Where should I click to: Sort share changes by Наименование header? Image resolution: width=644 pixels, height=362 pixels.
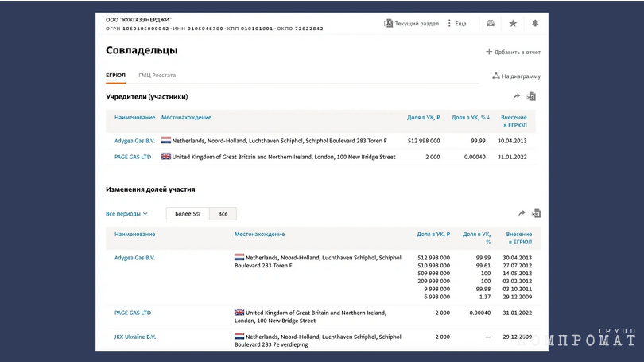click(x=134, y=234)
